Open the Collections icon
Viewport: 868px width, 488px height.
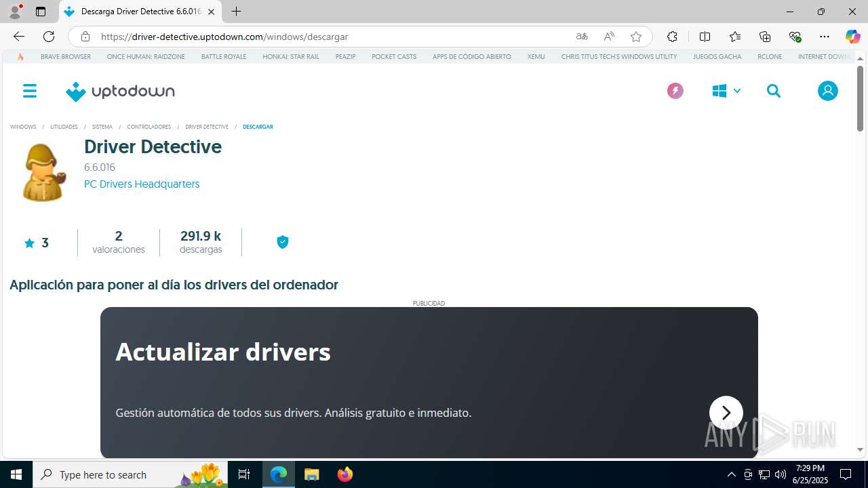tap(765, 37)
